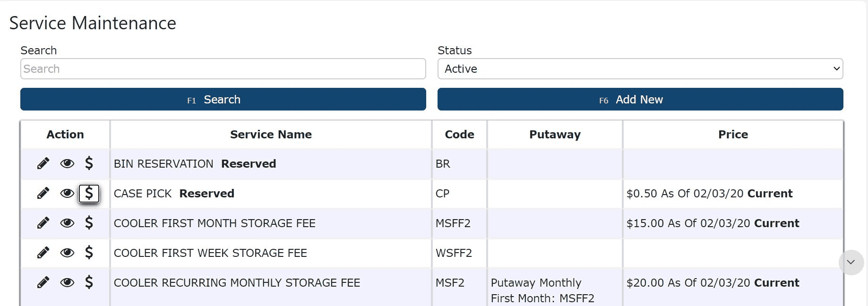
Task: Open pricing for BIN RESERVATION dollar icon
Action: pos(89,163)
